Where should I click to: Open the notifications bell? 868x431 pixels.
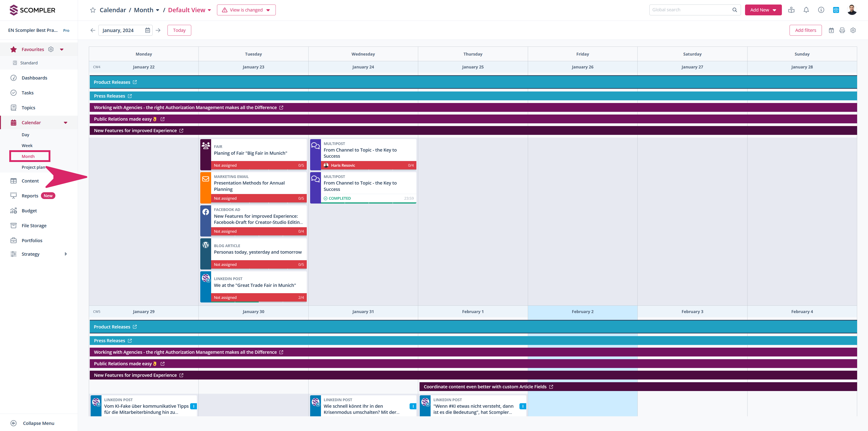pos(806,10)
